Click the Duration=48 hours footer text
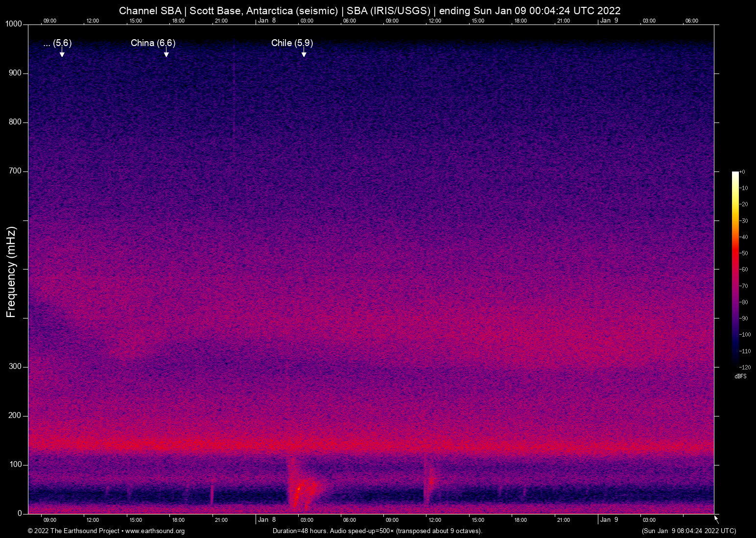 [x=299, y=531]
